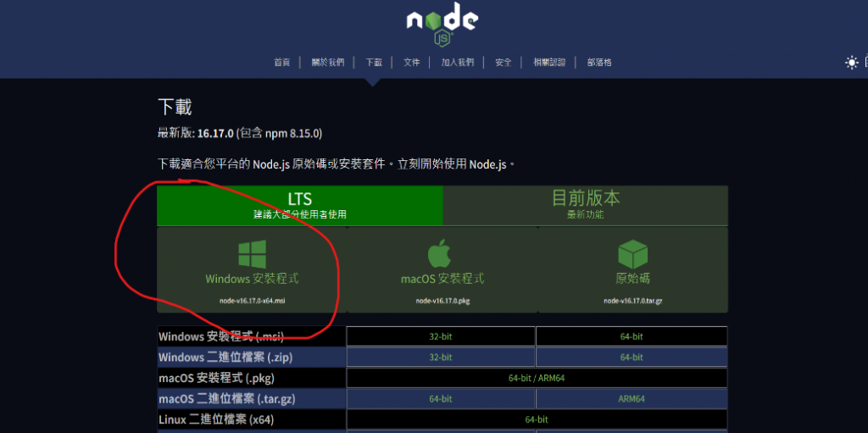
Task: Click the Windows 二進位檔案 (.zip) row label
Action: [225, 357]
